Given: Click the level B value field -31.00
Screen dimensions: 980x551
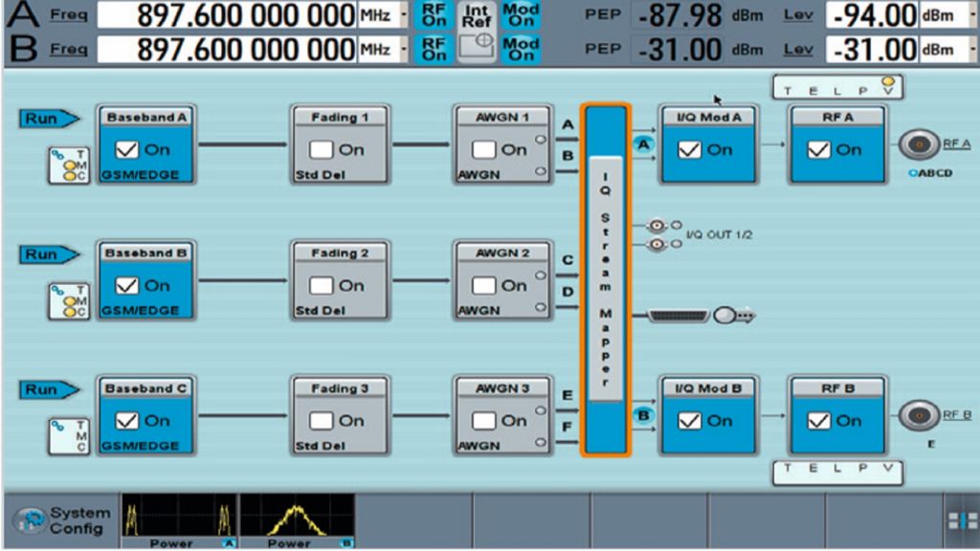Looking at the screenshot, I should pos(873,50).
